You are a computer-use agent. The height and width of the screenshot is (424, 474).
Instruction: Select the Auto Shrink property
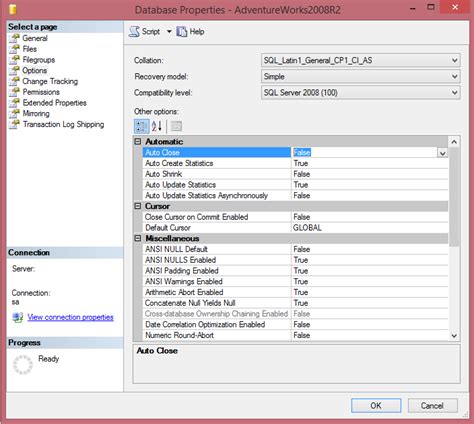coord(295,174)
